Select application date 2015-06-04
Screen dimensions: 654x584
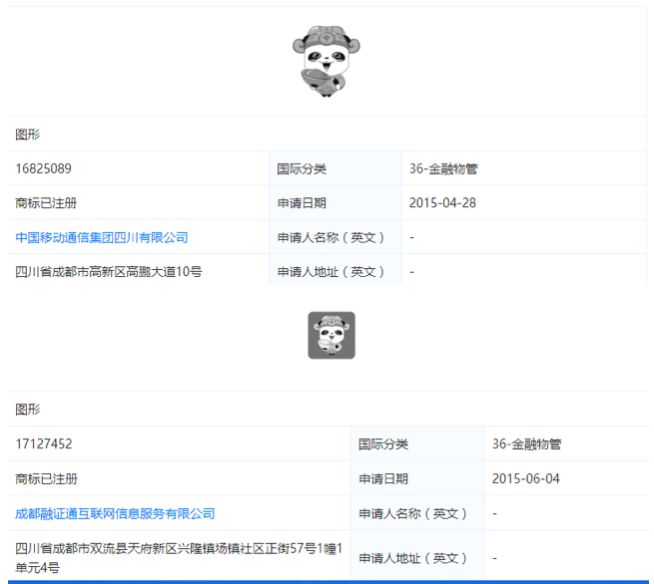point(526,478)
